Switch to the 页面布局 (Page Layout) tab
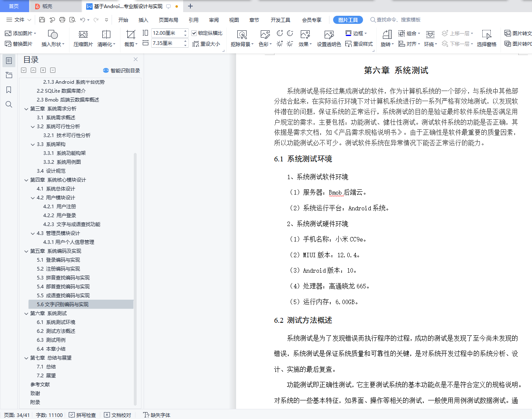Viewport: 532px width, 419px height. pos(169,20)
